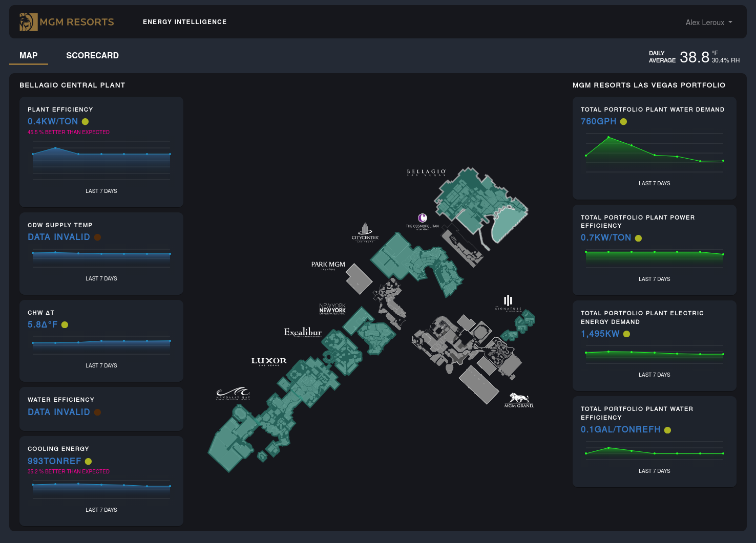The height and width of the screenshot is (543, 756).
Task: Select the New York New York logo
Action: 332,309
